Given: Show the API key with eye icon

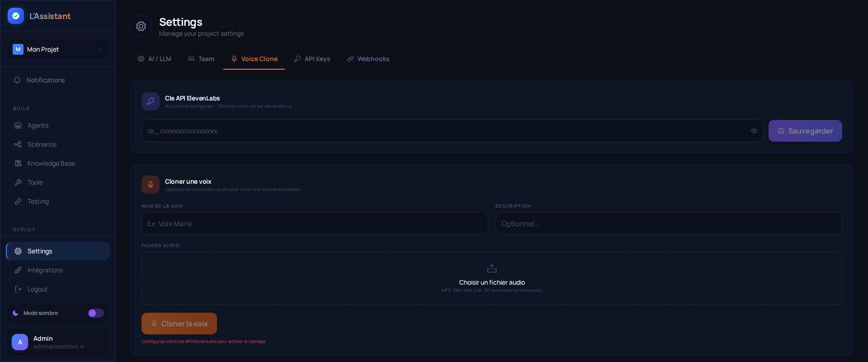Looking at the screenshot, I should (754, 131).
